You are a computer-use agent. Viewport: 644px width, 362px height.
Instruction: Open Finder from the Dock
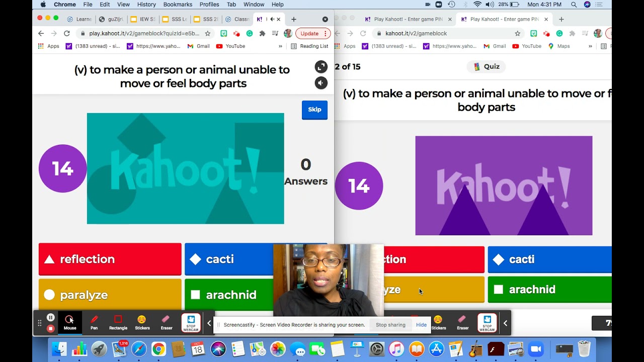(x=59, y=349)
